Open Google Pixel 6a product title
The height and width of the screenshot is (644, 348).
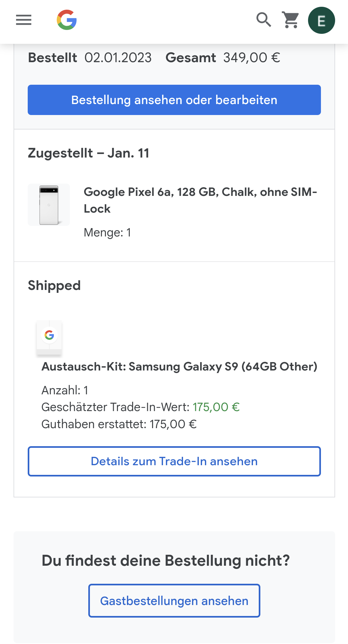point(200,200)
